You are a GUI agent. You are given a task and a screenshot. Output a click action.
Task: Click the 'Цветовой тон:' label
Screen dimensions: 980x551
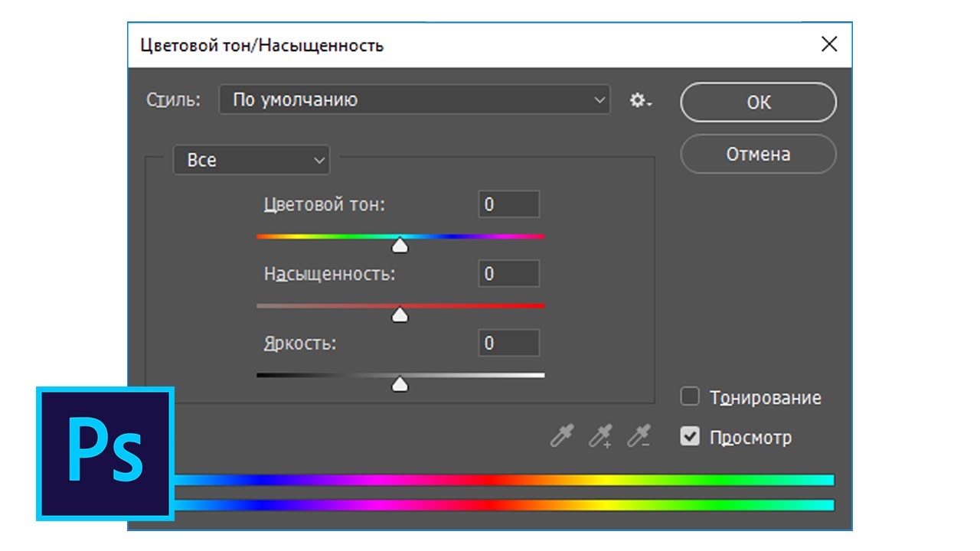[x=325, y=205]
